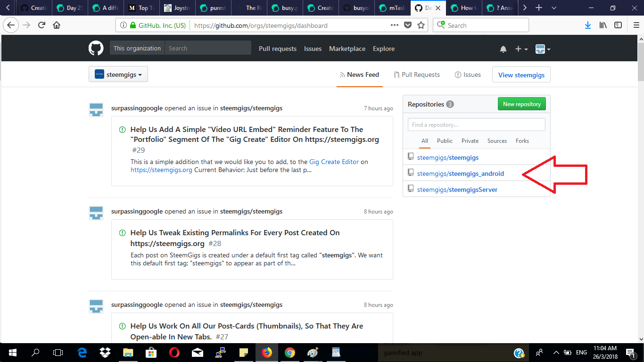Show site information icon in address bar
Screen dimensions: 644x362
click(123, 25)
